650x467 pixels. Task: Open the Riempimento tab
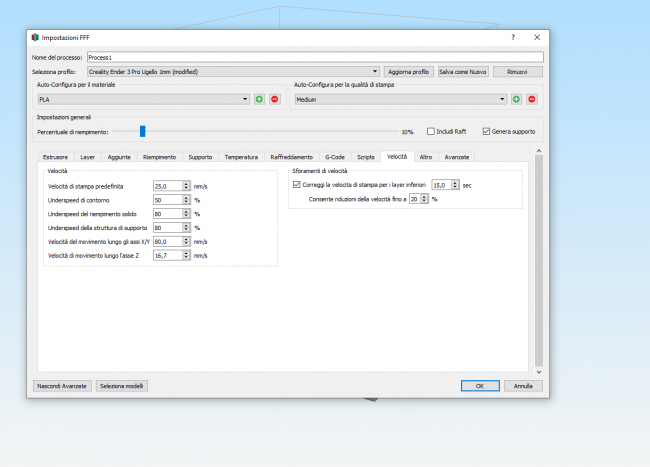point(160,157)
